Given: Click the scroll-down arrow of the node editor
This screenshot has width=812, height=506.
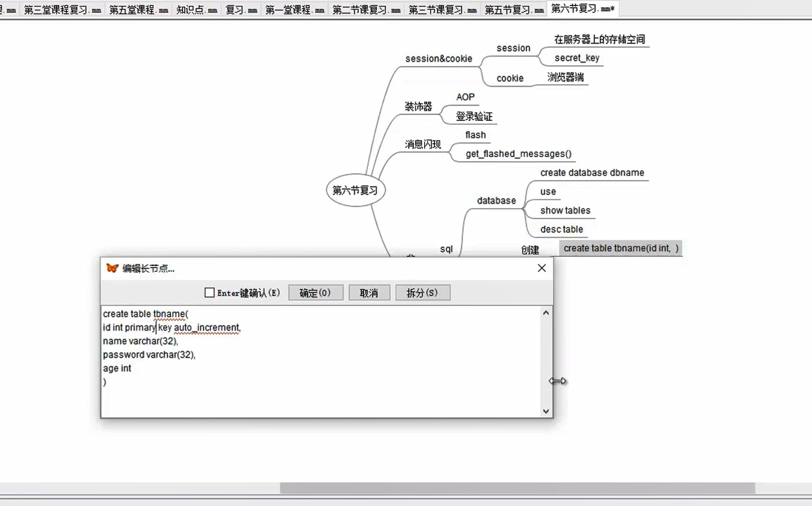Looking at the screenshot, I should click(x=546, y=411).
